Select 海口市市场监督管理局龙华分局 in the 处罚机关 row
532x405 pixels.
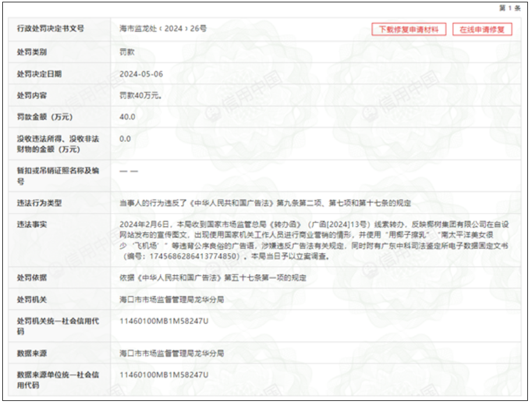tap(172, 300)
